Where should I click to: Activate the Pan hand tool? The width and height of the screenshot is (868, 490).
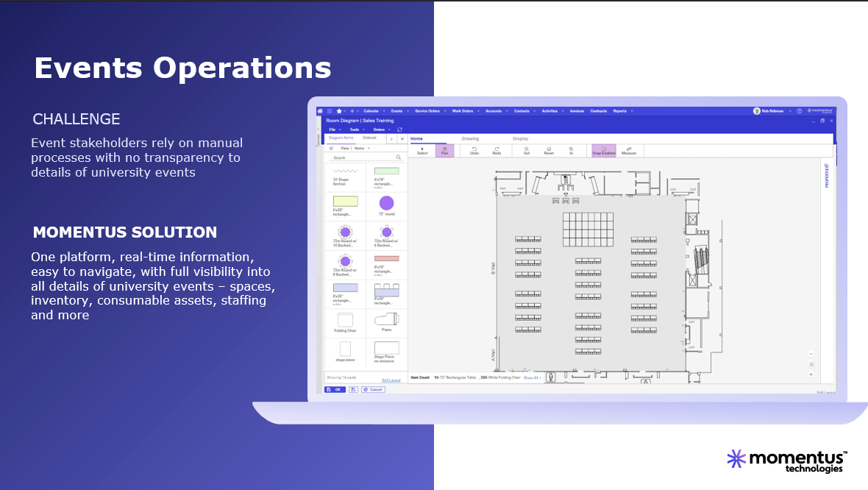point(444,151)
